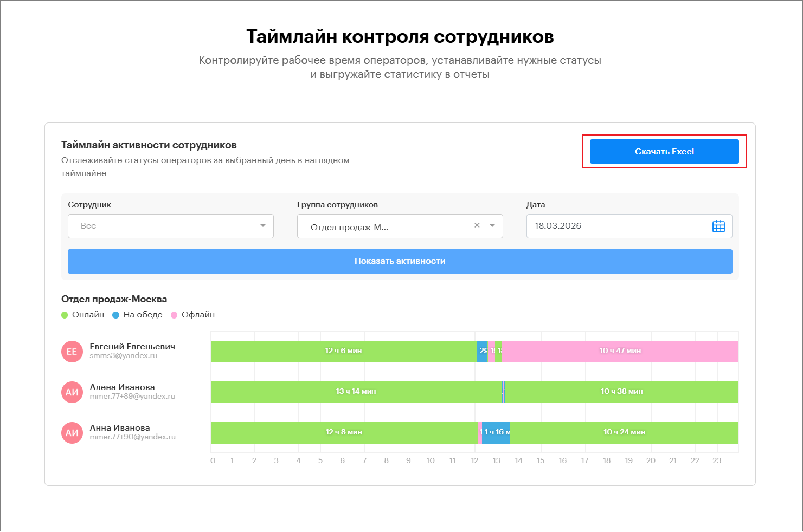This screenshot has width=803, height=532.
Task: Click the Скачать Excel button
Action: pyautogui.click(x=664, y=152)
